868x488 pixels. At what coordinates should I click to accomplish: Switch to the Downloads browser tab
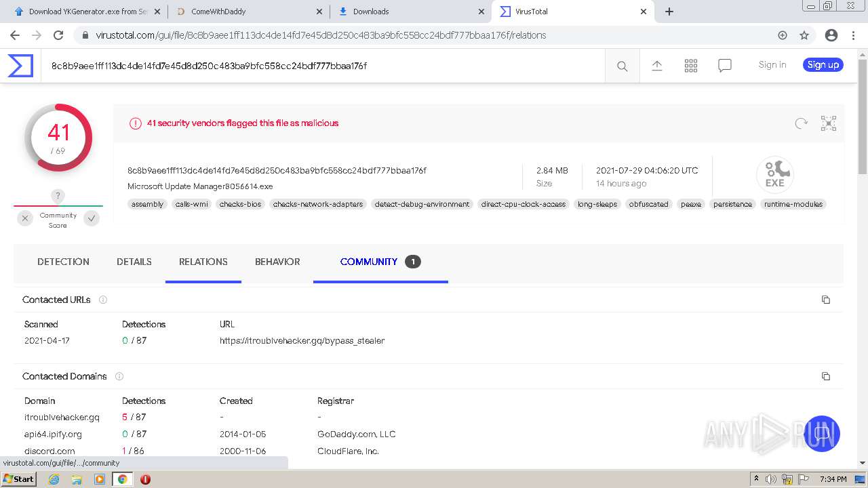pos(410,12)
